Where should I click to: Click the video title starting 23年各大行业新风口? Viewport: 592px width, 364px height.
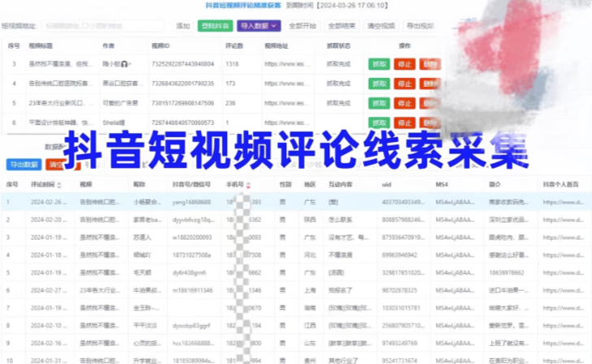60,103
